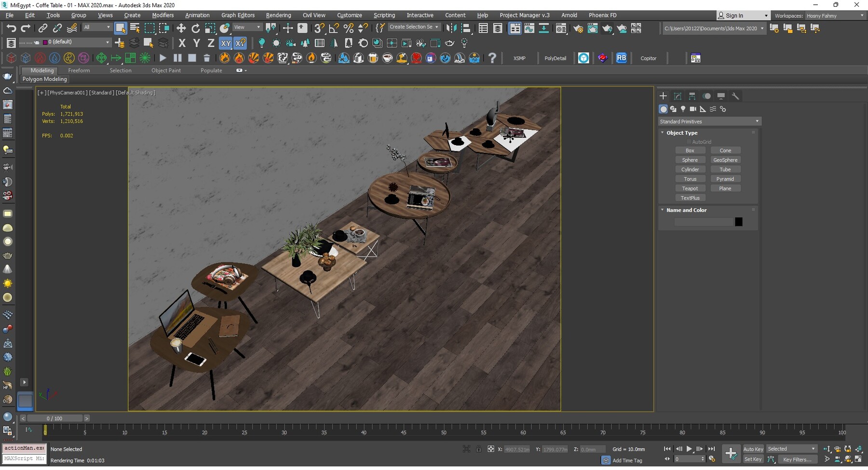The height and width of the screenshot is (470, 868).
Task: Open the Key Filters dialog
Action: (798, 459)
